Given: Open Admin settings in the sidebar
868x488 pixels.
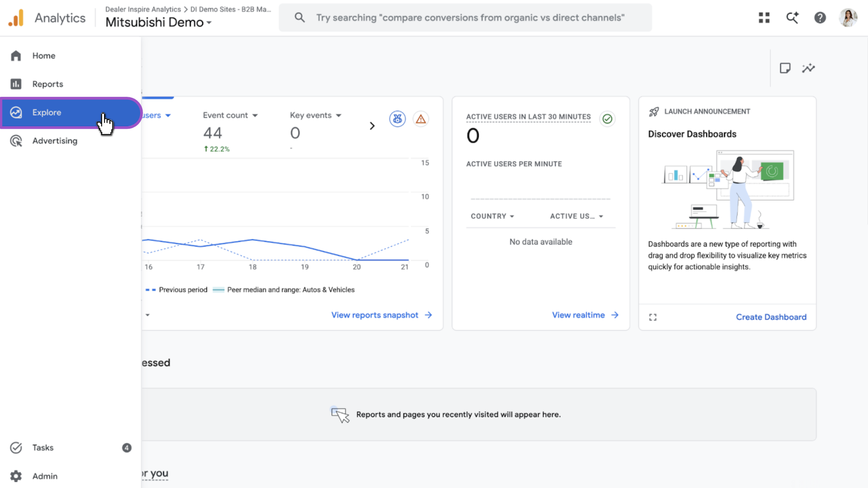Looking at the screenshot, I should [71, 476].
